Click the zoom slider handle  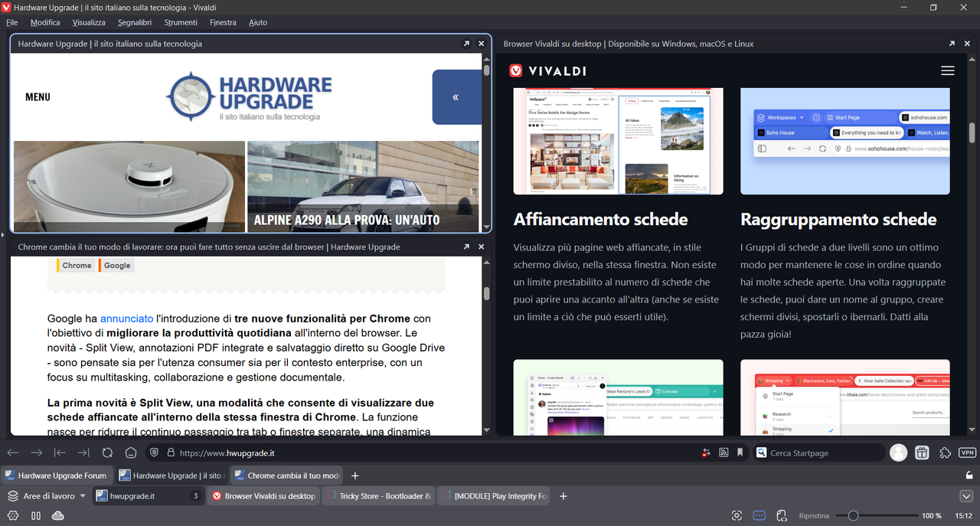coord(853,515)
